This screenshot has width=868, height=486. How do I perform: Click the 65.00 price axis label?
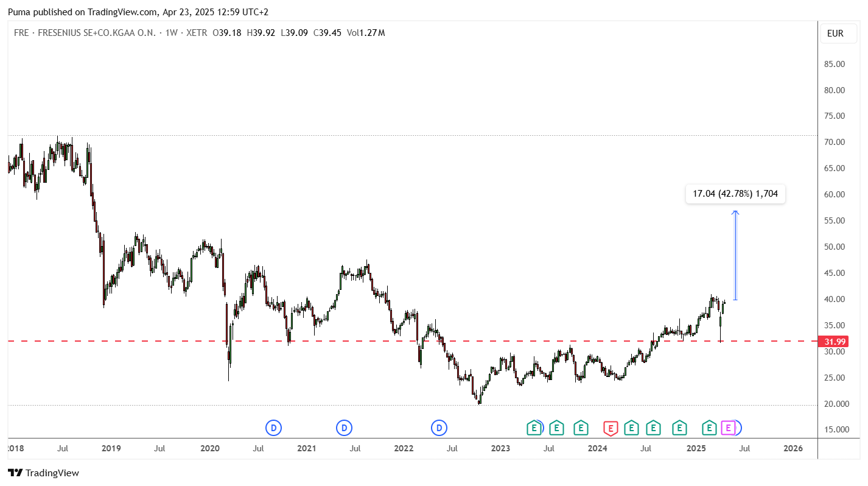[835, 169]
